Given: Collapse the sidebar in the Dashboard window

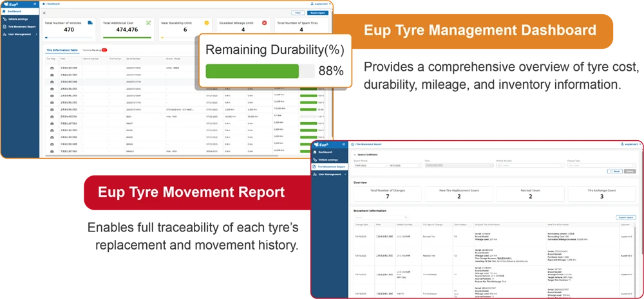Looking at the screenshot, I should click(35, 4).
